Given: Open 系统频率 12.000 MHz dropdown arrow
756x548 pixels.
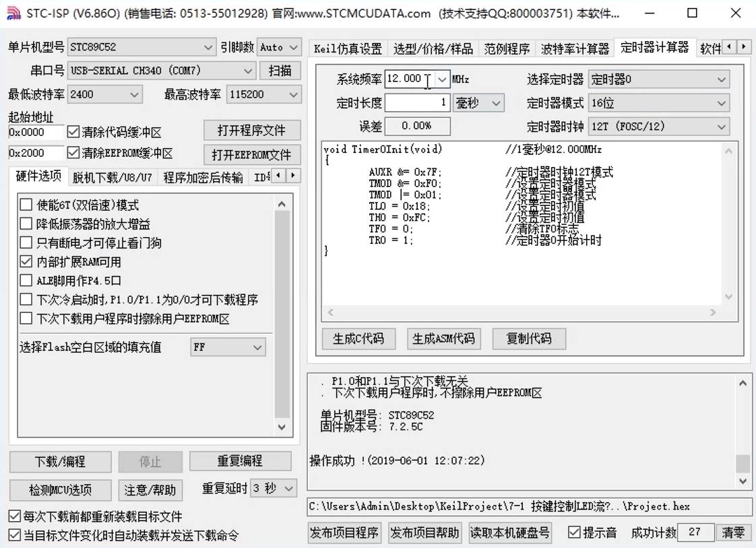Looking at the screenshot, I should click(x=442, y=79).
